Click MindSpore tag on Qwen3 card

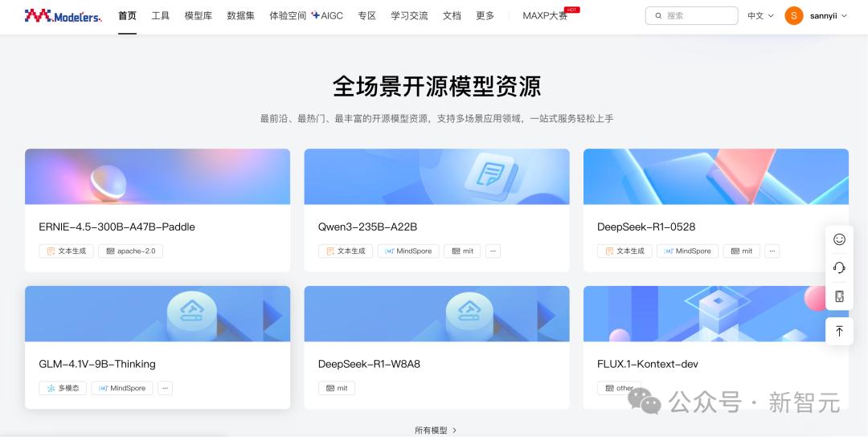point(408,251)
